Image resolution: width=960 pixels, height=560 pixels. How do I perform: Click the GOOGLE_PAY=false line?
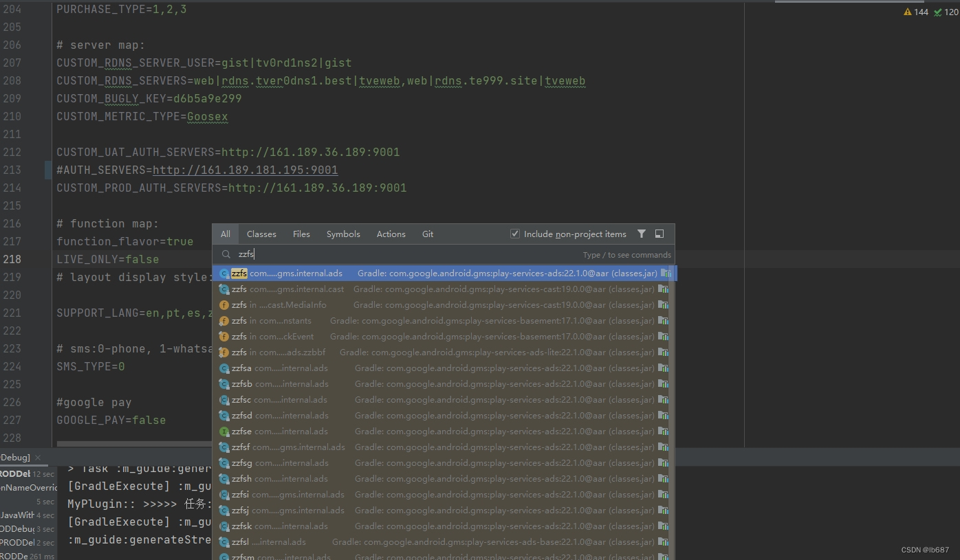pos(111,420)
